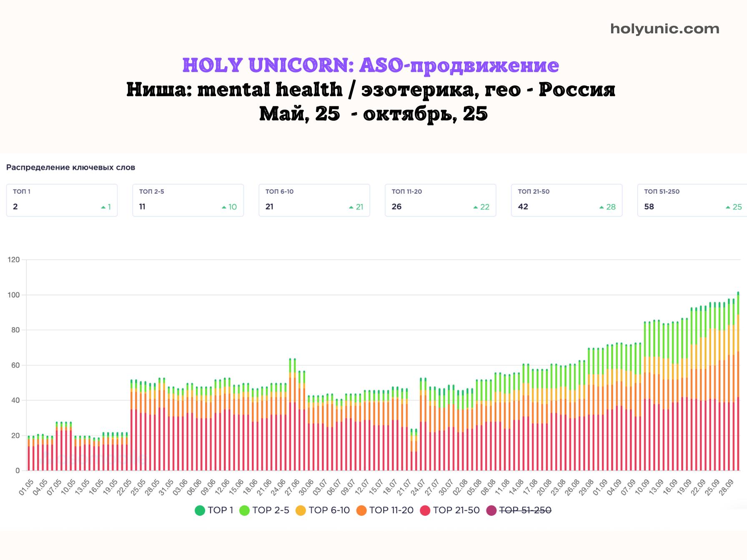Click the dark green TOP 1 legend dot
Image resolution: width=747 pixels, height=560 pixels.
[x=200, y=510]
